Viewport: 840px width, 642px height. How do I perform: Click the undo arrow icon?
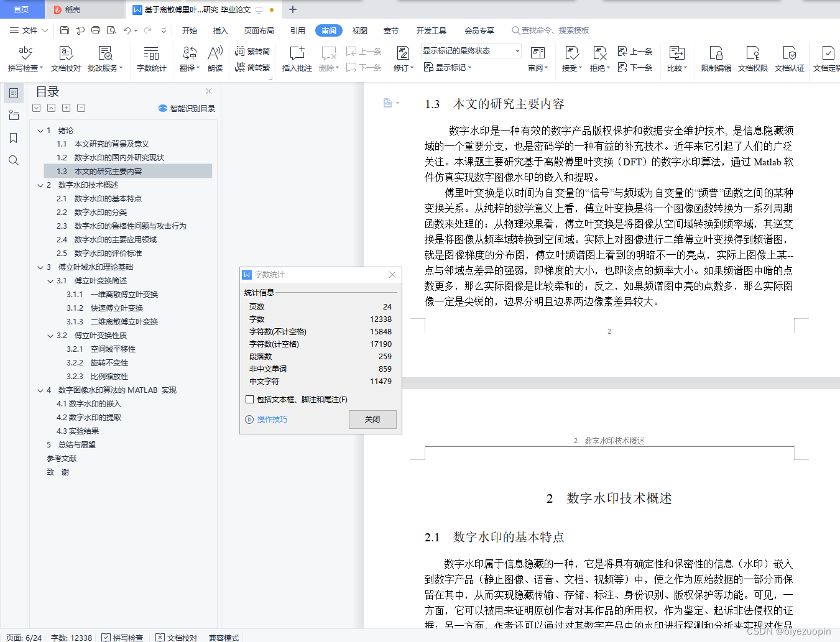coord(127,30)
